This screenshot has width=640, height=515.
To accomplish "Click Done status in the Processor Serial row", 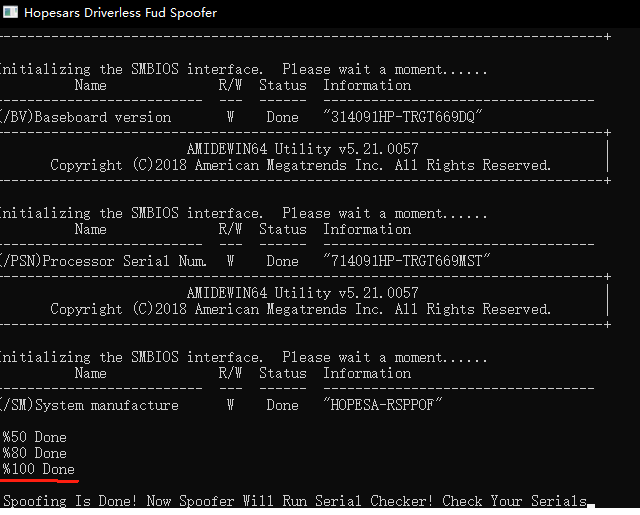I will 282,261.
